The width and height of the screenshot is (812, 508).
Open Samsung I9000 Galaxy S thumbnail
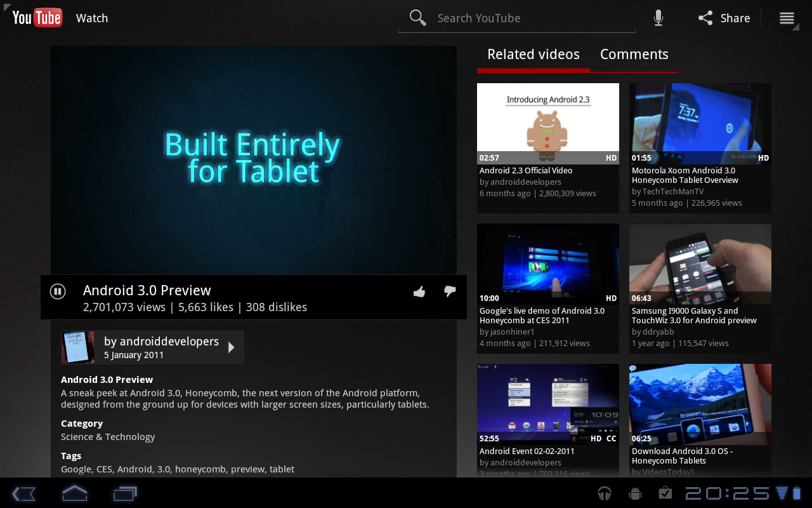[700, 264]
